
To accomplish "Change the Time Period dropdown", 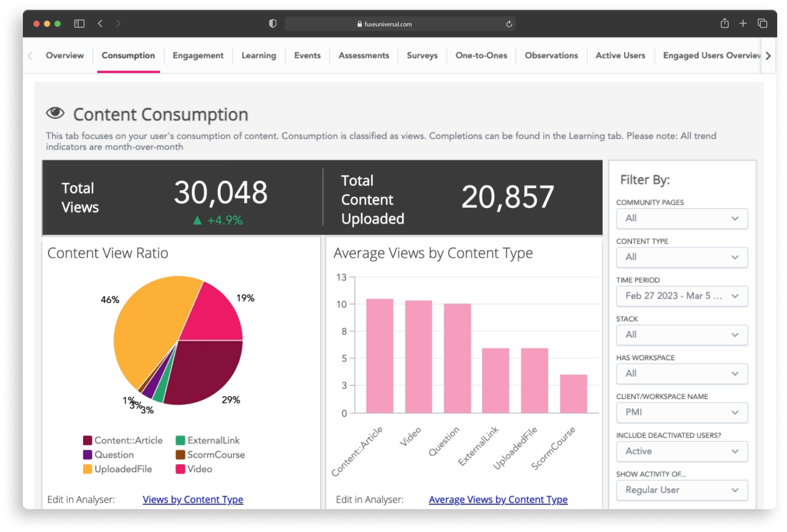I will 682,296.
